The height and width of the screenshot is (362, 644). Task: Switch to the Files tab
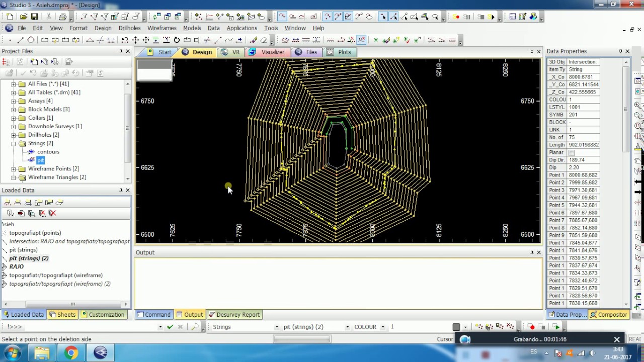[306, 52]
